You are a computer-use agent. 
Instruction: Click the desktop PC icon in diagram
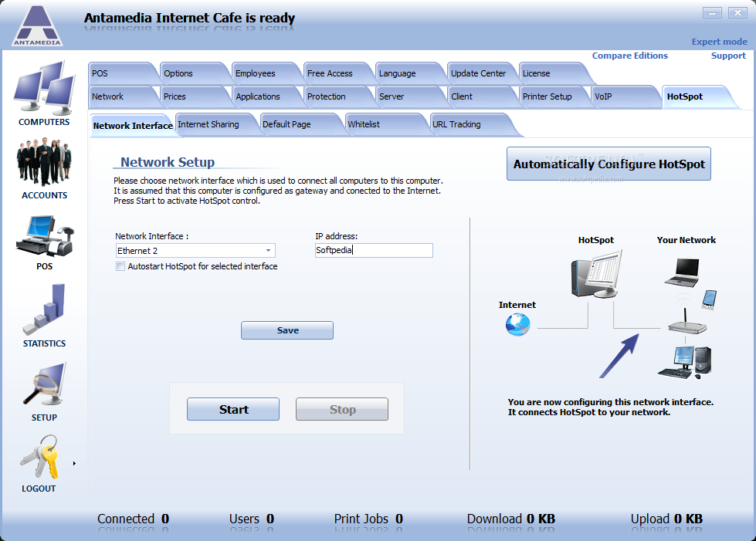coord(685,362)
